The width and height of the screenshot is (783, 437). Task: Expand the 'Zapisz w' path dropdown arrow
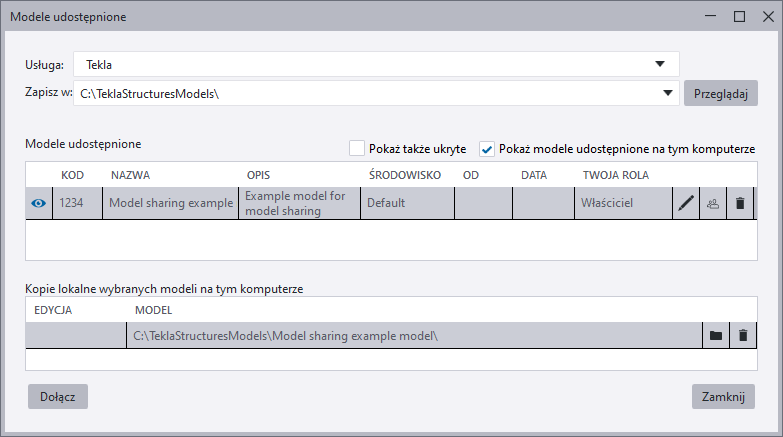[x=668, y=93]
